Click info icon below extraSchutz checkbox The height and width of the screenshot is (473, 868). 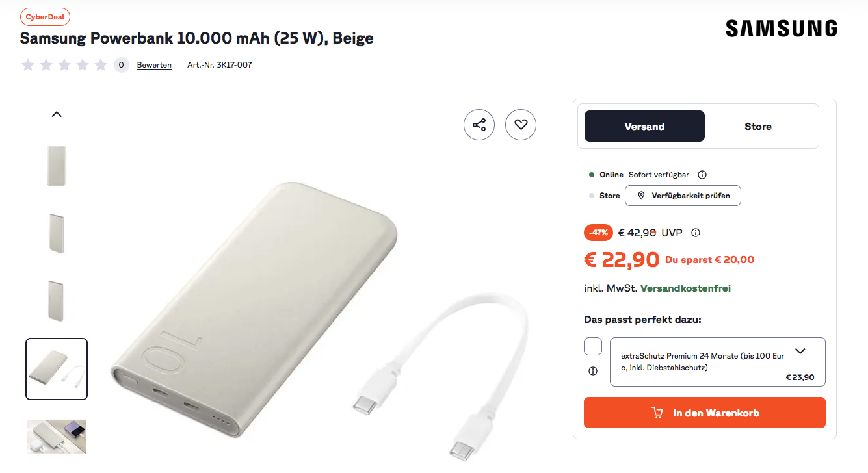click(x=593, y=371)
